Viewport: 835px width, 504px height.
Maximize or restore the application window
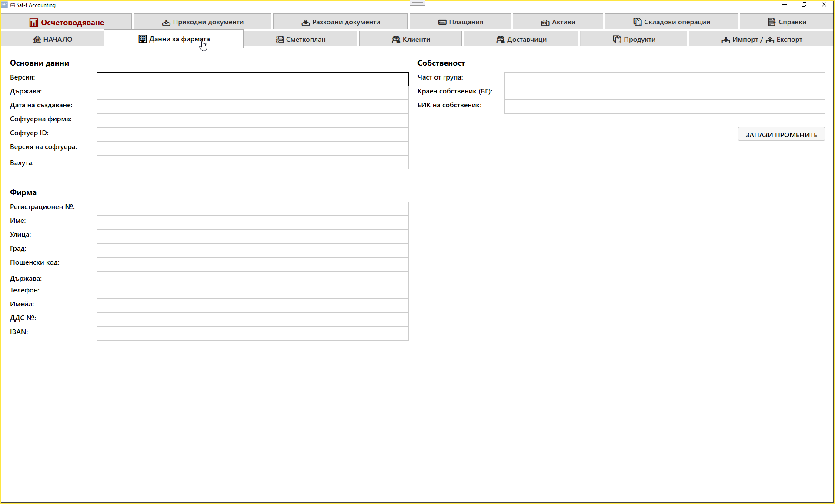tap(804, 5)
